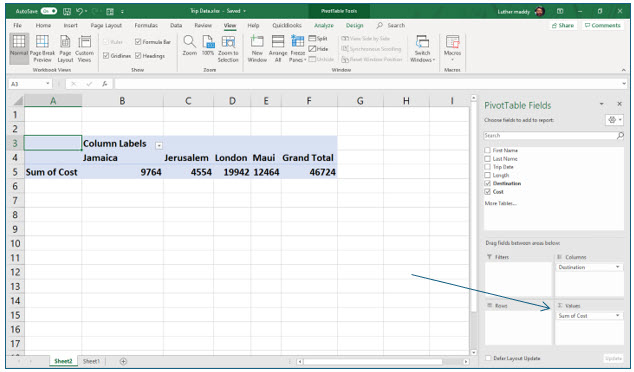This screenshot has width=634, height=372.
Task: Click the horizontal scrollbar
Action: [372, 361]
